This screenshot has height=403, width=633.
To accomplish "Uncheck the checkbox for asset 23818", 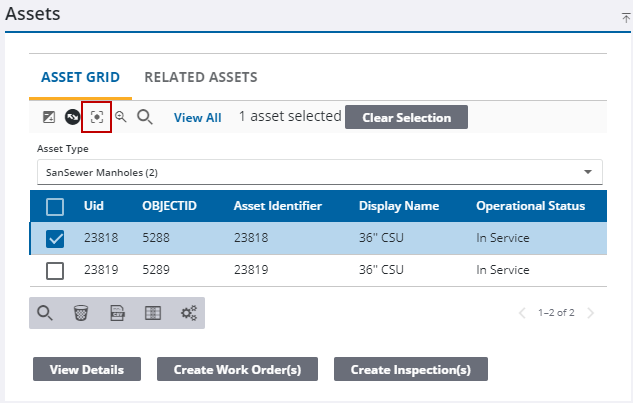I will (x=56, y=239).
